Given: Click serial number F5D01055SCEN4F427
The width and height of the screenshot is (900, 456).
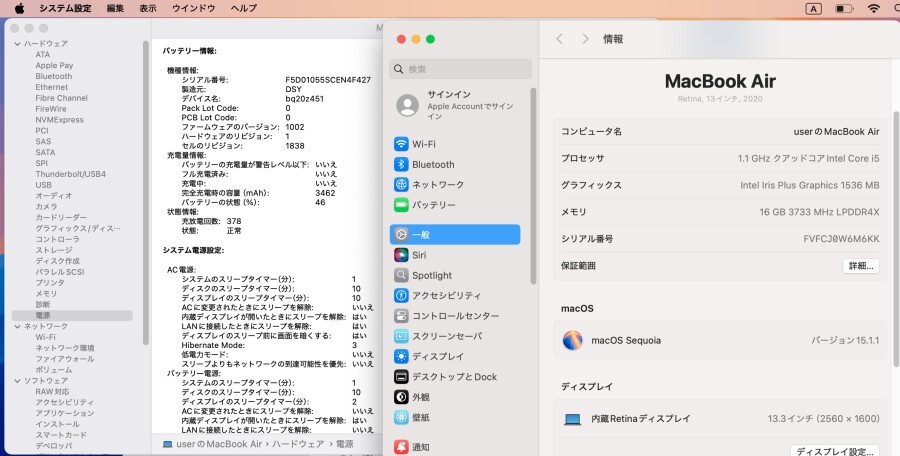Looking at the screenshot, I should pyautogui.click(x=328, y=80).
